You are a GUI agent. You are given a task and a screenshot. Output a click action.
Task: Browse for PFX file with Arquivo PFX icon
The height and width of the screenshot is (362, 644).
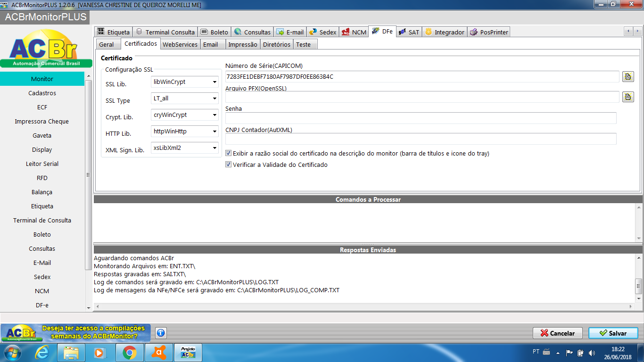628,97
